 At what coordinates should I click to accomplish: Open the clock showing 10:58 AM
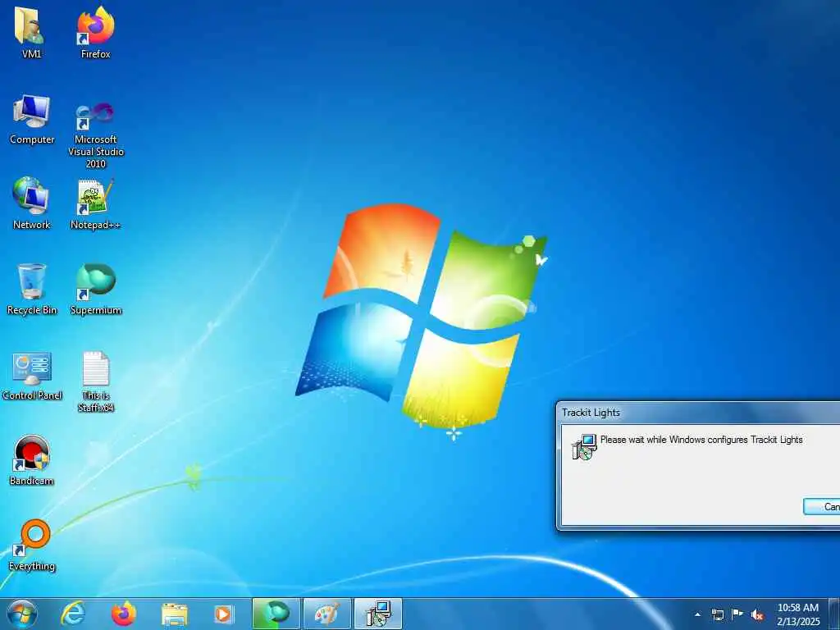(798, 614)
